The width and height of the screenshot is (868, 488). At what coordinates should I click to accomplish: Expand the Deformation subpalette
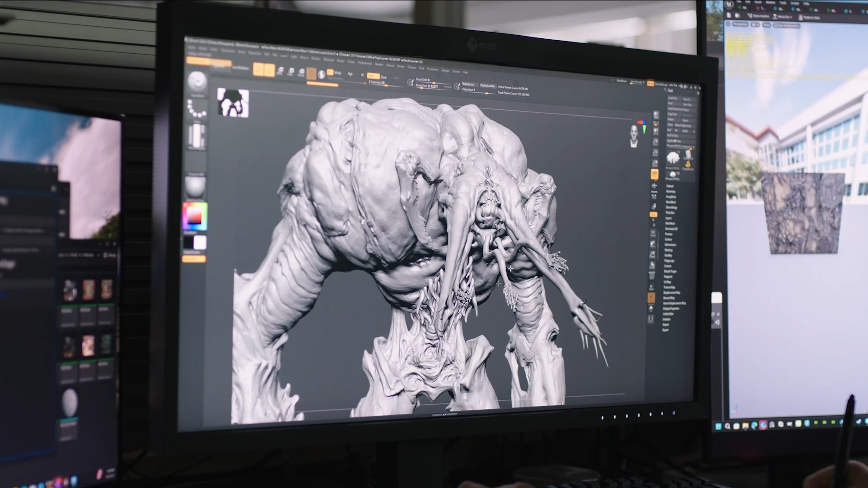click(671, 245)
